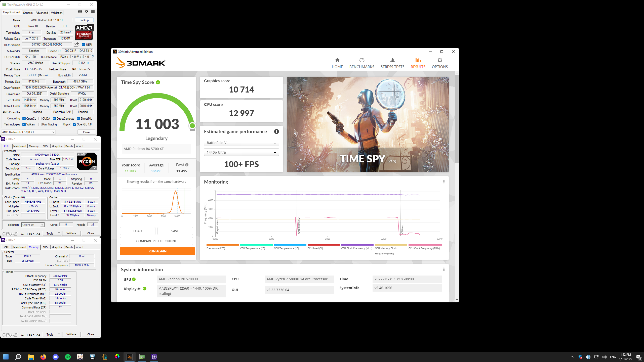Toggle Ray Tracing checkbox
Image resolution: width=644 pixels, height=362 pixels.
click(40, 124)
